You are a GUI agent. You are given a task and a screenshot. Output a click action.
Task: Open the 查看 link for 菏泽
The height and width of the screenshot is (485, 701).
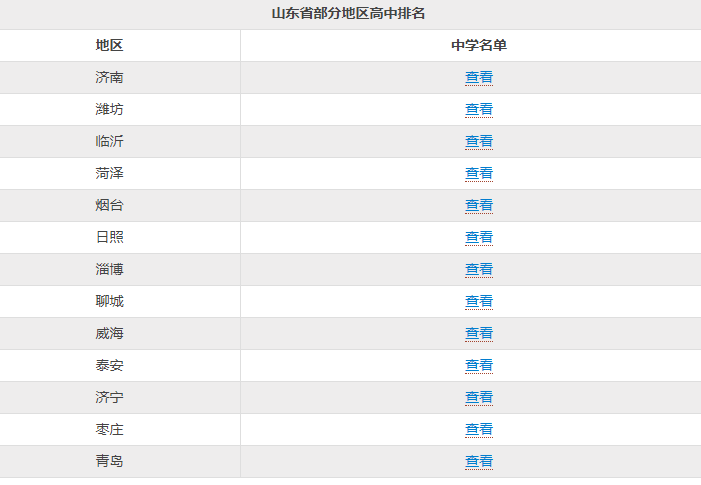point(479,173)
